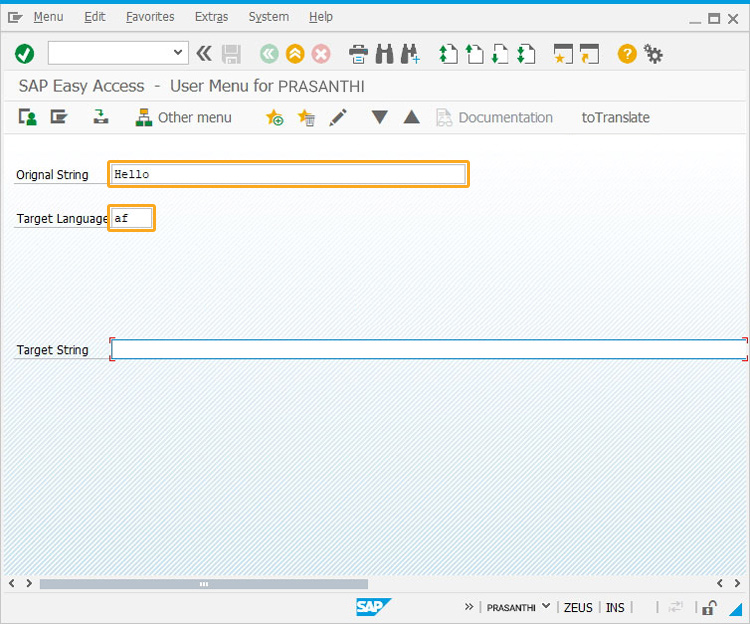Click the SAP Menu icon

(59, 117)
